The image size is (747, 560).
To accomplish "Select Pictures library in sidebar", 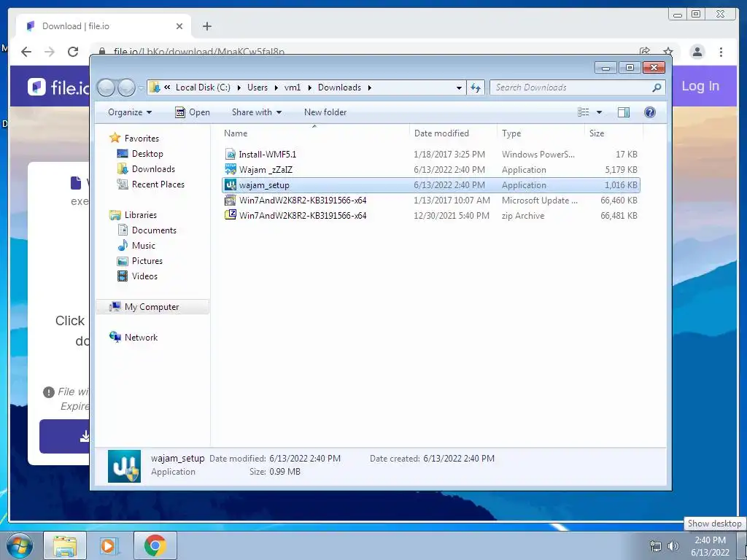I will [140, 261].
